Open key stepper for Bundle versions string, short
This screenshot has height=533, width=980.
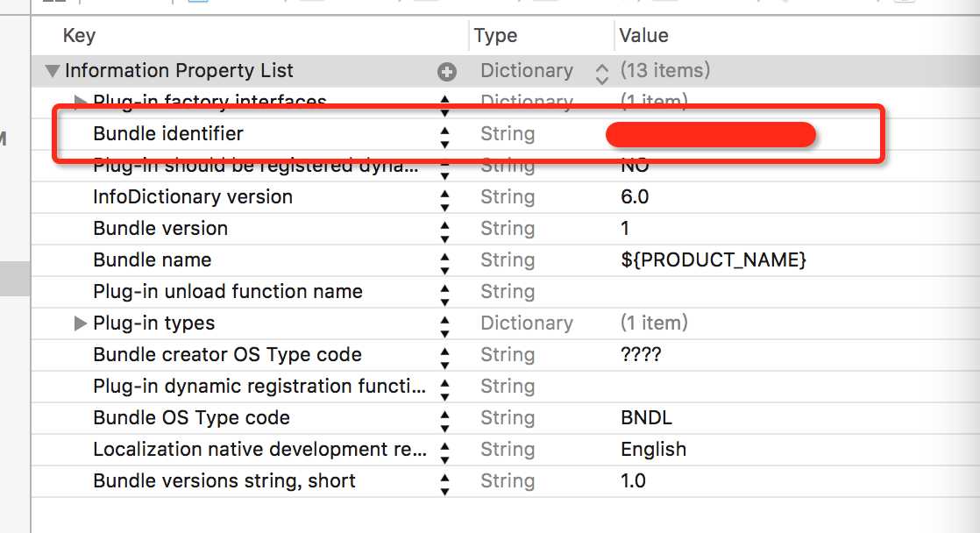tap(444, 485)
